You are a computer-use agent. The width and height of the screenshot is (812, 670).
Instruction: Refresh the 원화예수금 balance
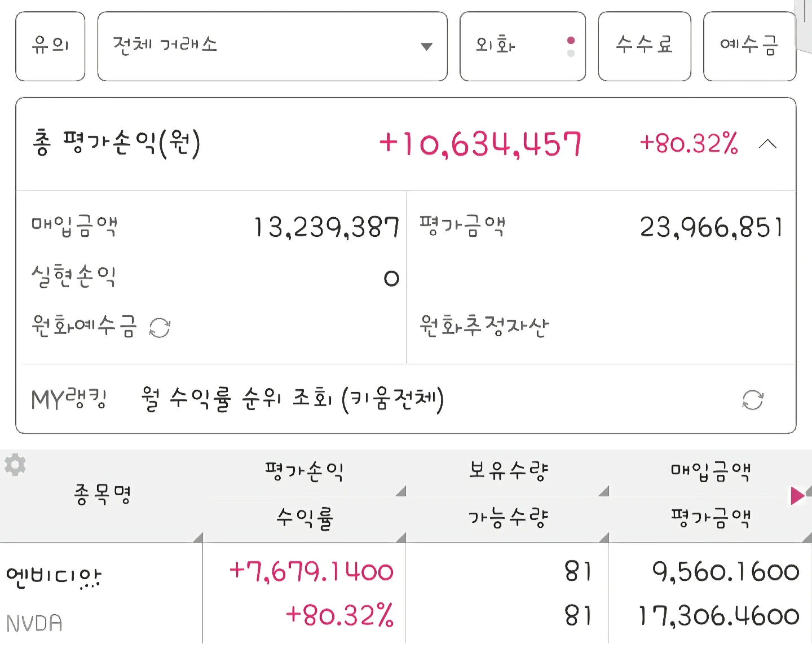160,328
